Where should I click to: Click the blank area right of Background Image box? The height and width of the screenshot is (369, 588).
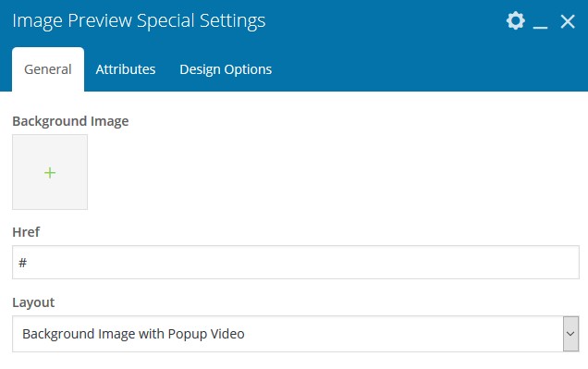pos(334,172)
